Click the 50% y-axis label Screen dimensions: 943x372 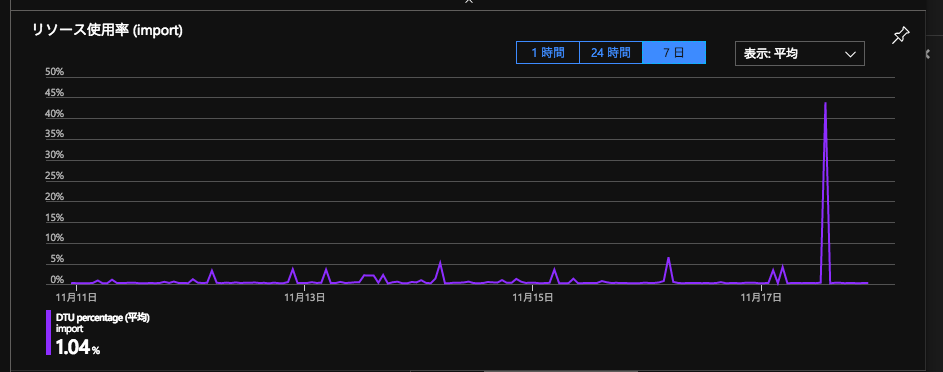pyautogui.click(x=55, y=72)
